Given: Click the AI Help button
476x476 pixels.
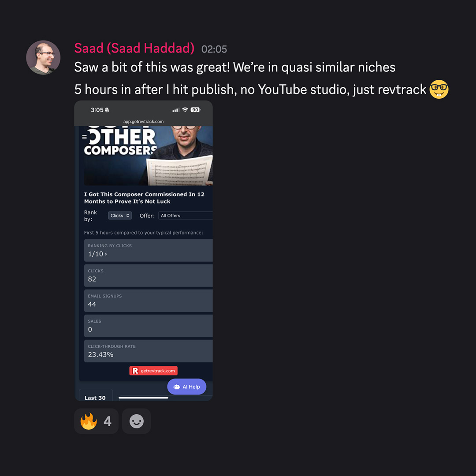Looking at the screenshot, I should pos(187,387).
